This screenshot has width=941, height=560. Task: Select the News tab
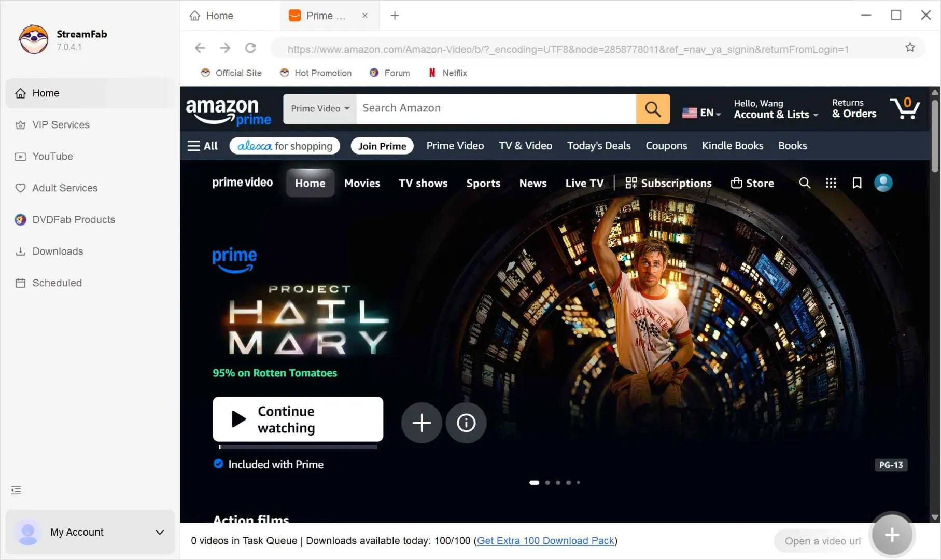[533, 183]
